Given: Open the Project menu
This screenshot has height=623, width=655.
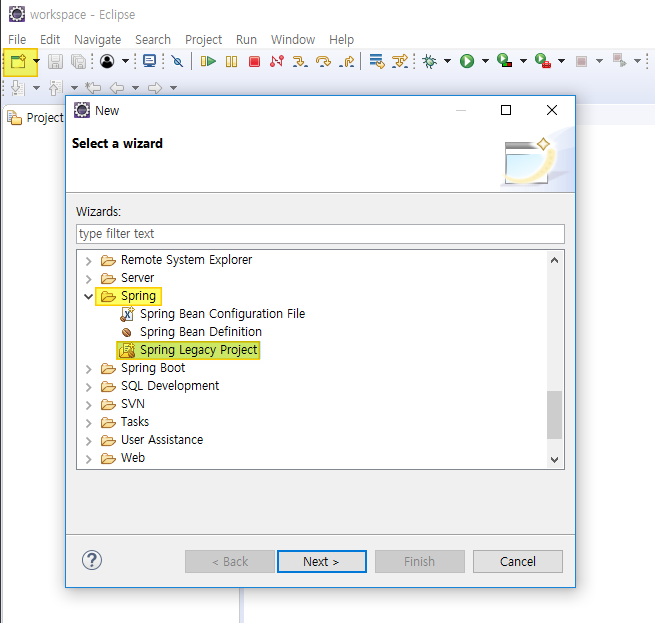Looking at the screenshot, I should (x=203, y=40).
